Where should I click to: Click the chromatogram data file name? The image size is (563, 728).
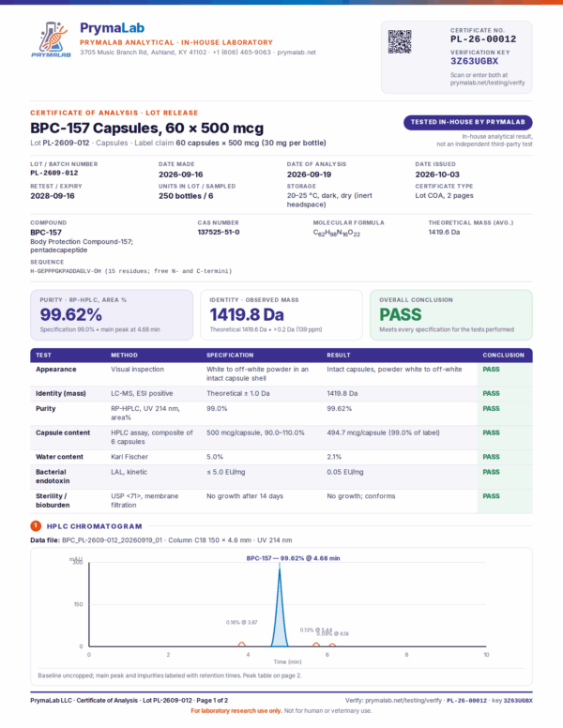click(x=112, y=540)
